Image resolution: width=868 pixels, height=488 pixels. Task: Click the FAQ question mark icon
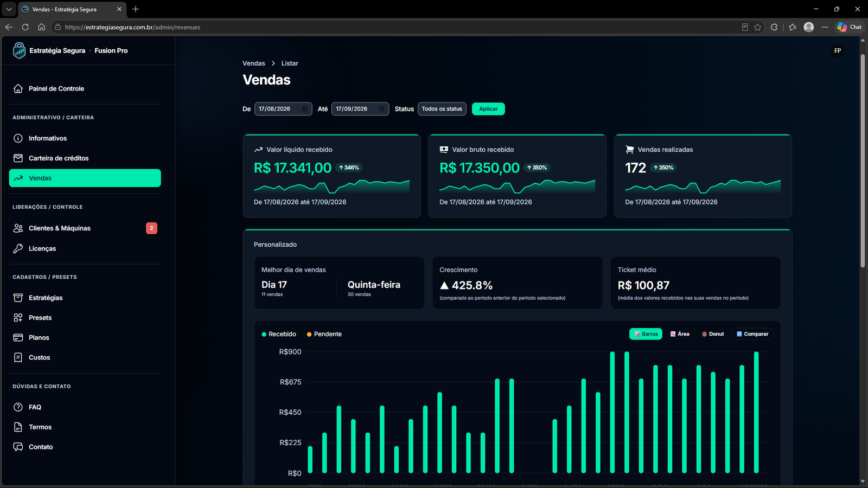18,407
